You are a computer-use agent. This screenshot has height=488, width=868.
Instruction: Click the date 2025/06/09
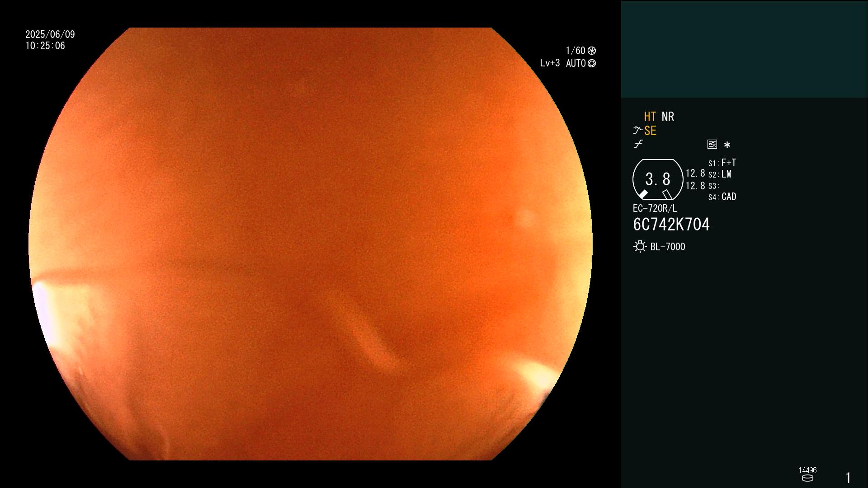click(x=50, y=34)
